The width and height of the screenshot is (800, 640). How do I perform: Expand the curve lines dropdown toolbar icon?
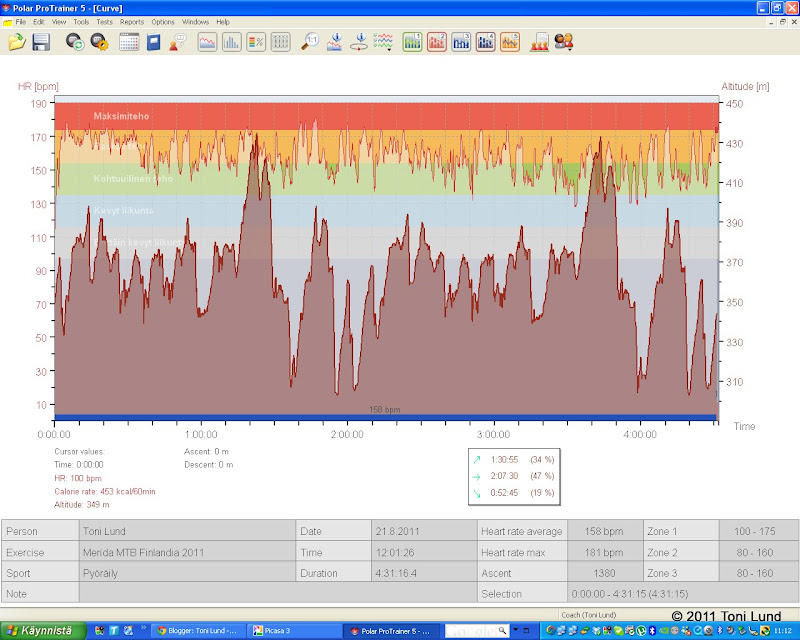384,42
